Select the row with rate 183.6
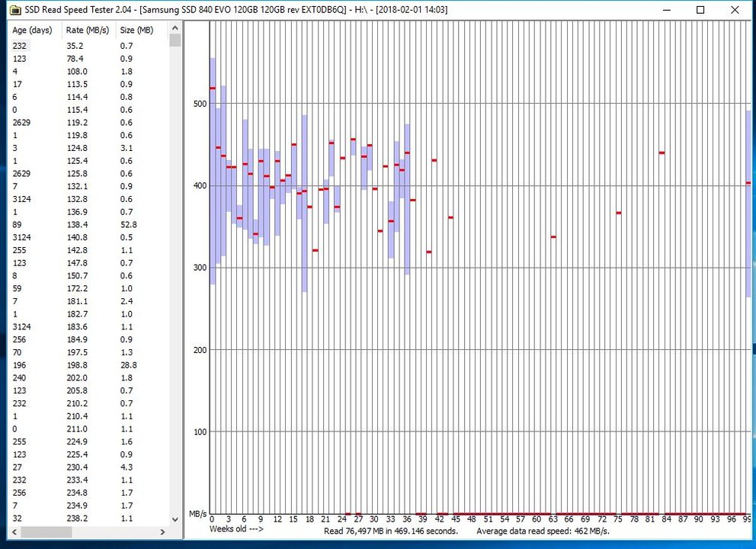Viewport: 756px width, 549px height. pyautogui.click(x=89, y=327)
